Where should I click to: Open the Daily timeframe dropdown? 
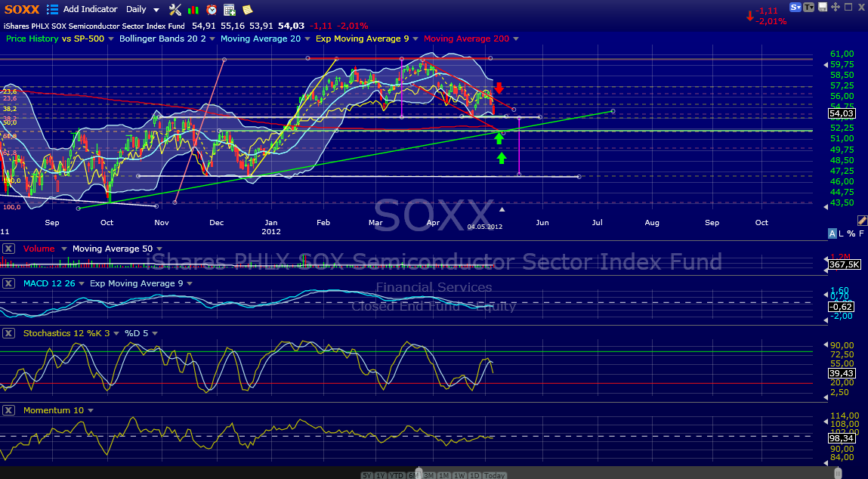click(143, 9)
